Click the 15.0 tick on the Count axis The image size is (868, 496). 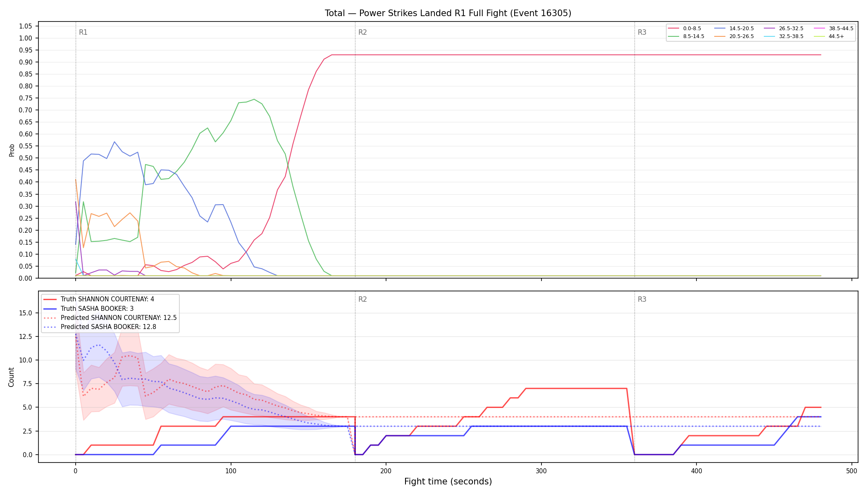coord(26,313)
